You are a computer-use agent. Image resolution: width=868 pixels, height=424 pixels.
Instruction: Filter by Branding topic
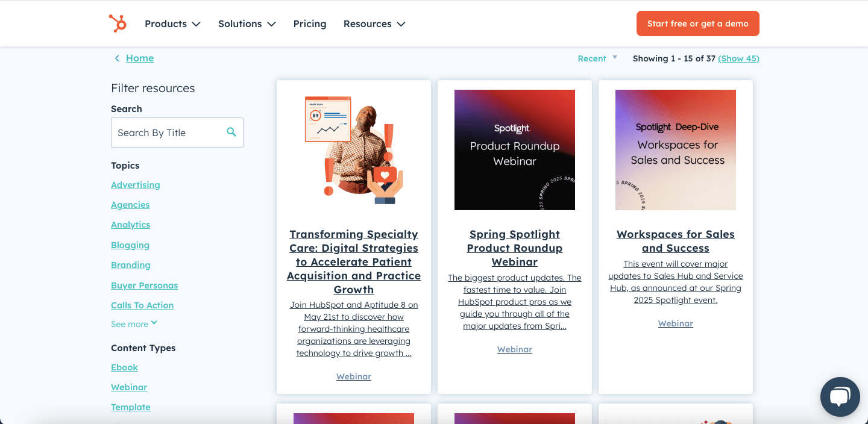pyautogui.click(x=131, y=265)
